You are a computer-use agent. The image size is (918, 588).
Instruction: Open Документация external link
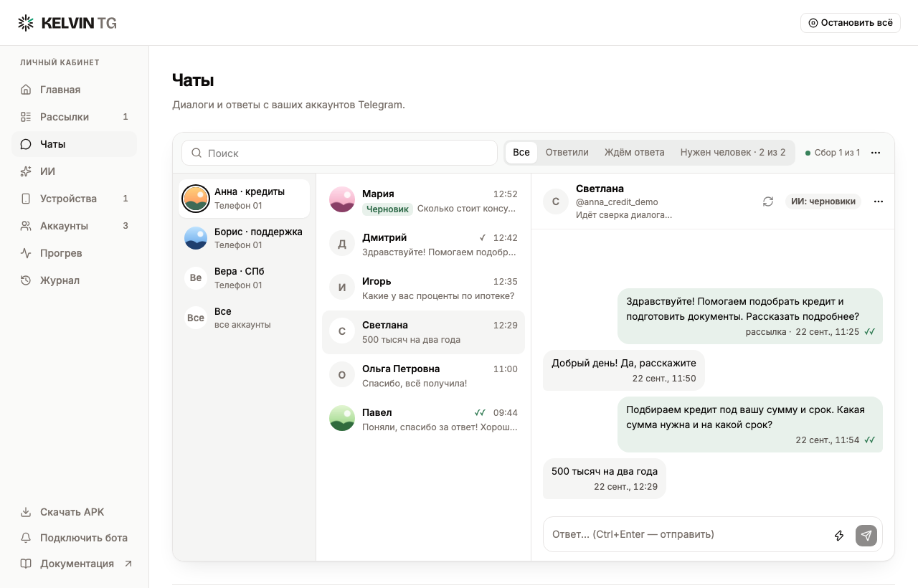pyautogui.click(x=74, y=564)
